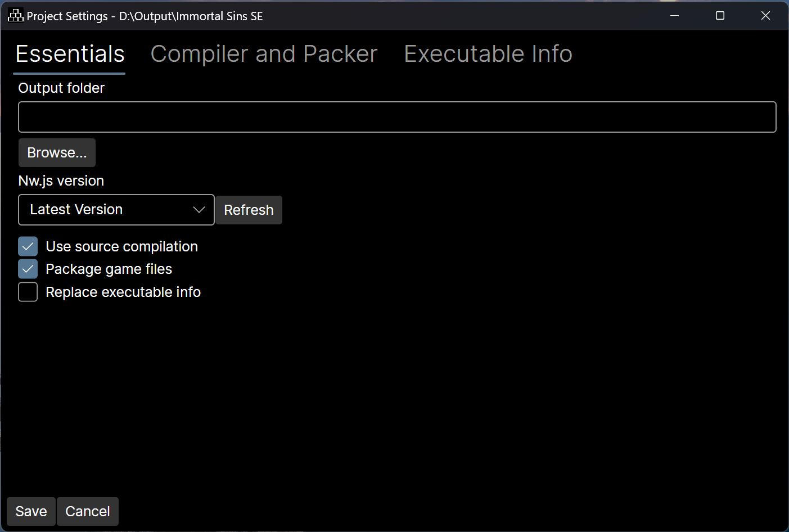789x532 pixels.
Task: Uncheck the Use source compilation checkbox
Action: (x=28, y=246)
